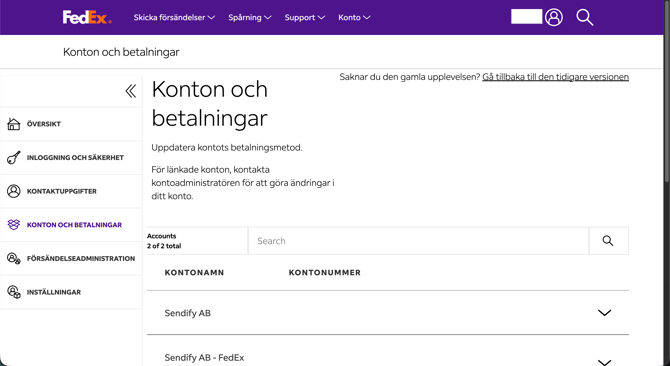
Task: Open the Konto dropdown menu
Action: 354,18
